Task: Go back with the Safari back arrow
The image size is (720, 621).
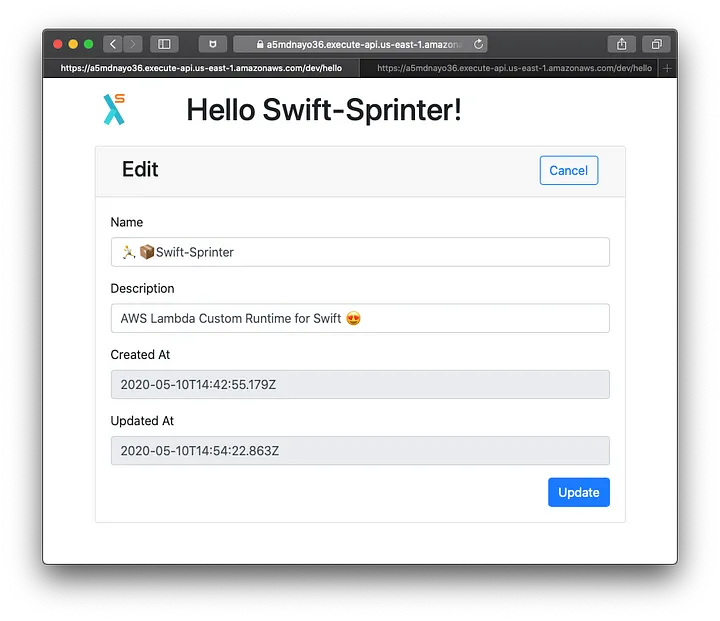Action: 113,44
